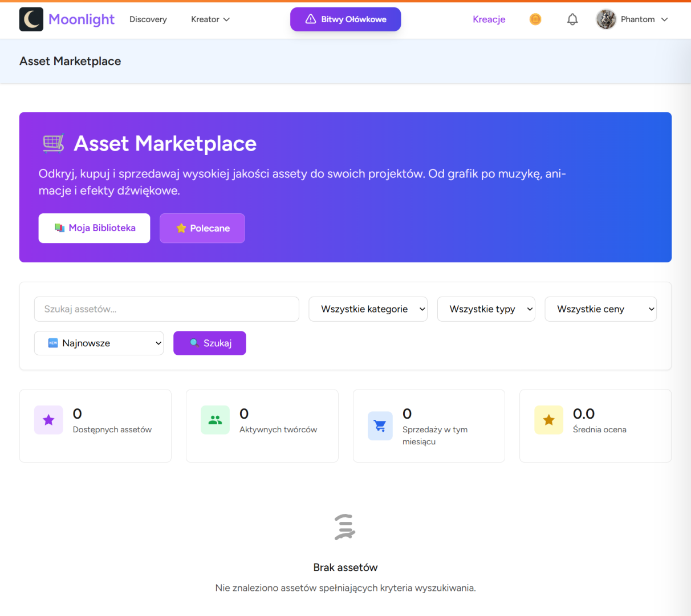Viewport: 691px width, 616px height.
Task: Open the notifications bell
Action: coord(572,19)
